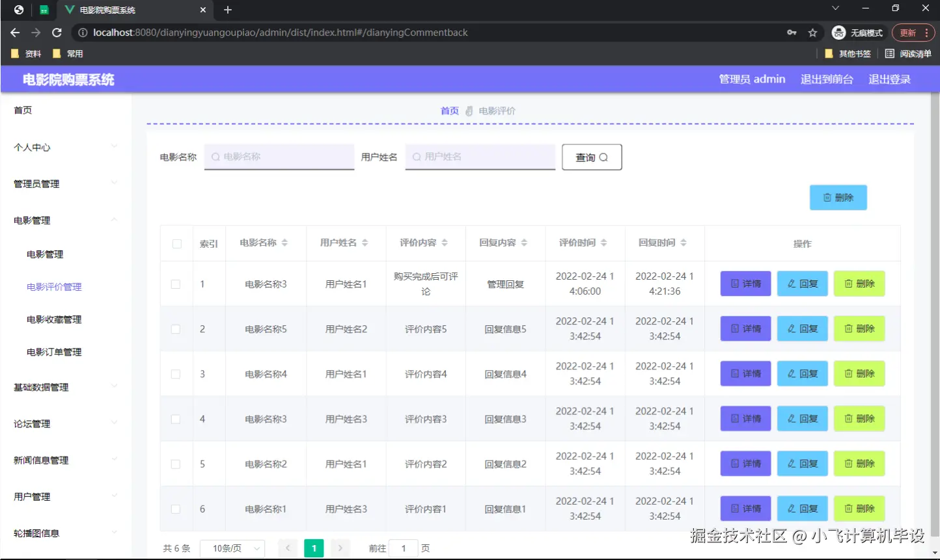Viewport: 940px width, 560px height.
Task: Expand the 新闻信息管理 sidebar menu
Action: point(66,460)
